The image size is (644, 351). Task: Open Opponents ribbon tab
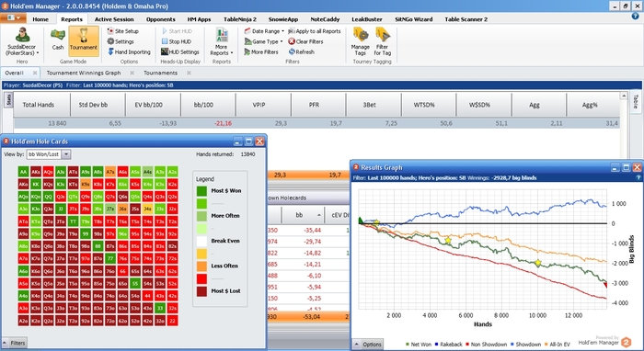point(161,19)
